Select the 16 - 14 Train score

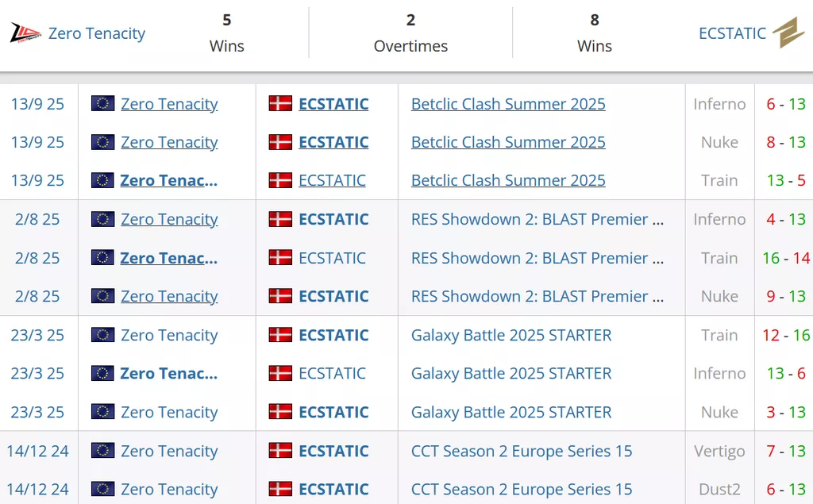[786, 258]
